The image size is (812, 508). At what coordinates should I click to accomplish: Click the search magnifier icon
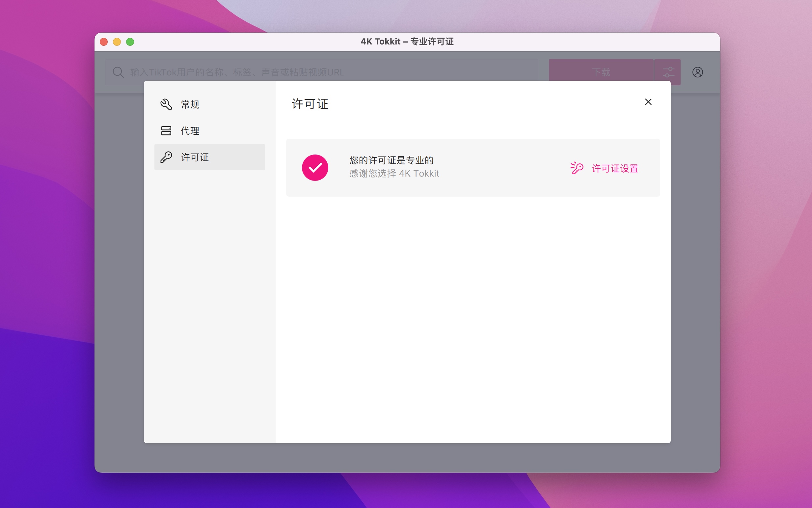118,72
